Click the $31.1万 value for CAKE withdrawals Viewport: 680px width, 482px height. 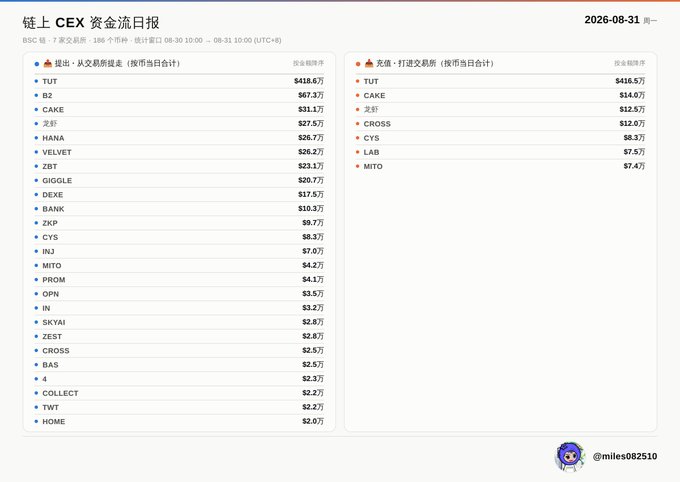311,109
